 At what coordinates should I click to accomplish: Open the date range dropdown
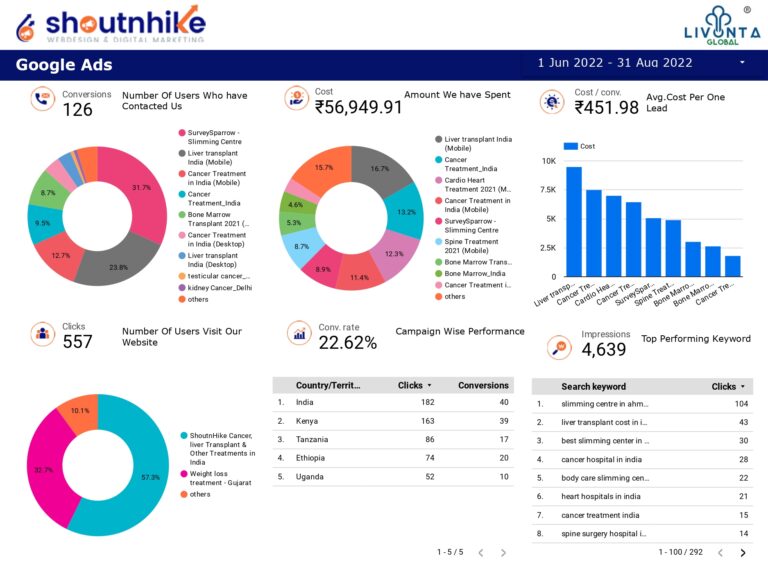[x=742, y=63]
